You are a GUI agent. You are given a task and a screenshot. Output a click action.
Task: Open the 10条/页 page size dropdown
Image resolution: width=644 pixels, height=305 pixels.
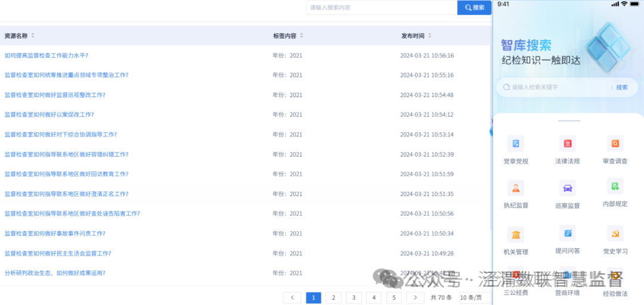476,298
